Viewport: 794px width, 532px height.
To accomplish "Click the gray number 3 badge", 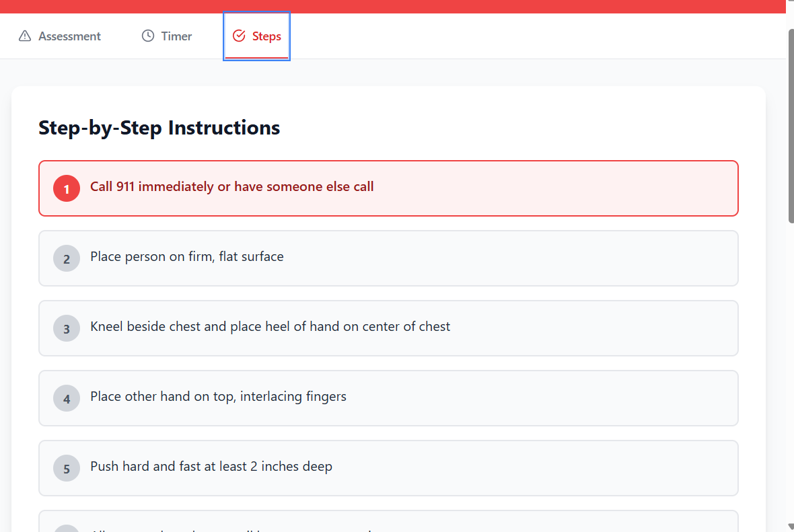I will 67,328.
